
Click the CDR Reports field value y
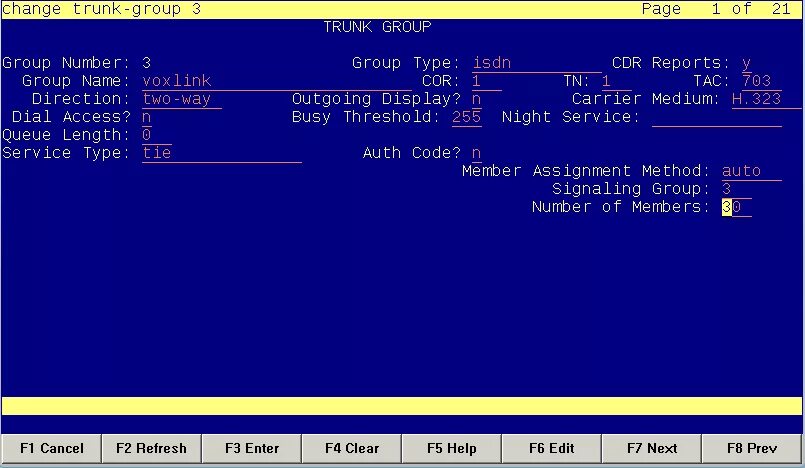(x=746, y=63)
